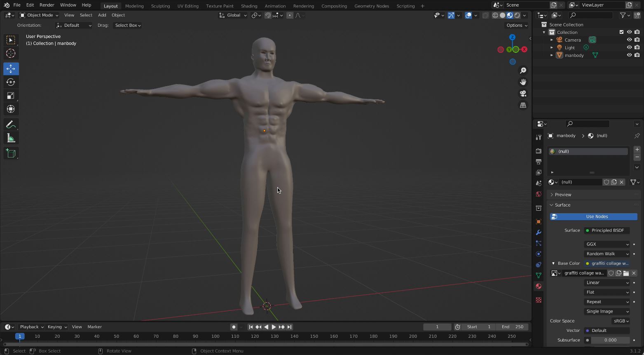644x355 pixels.
Task: Click the Blender logo menu icon
Action: (x=6, y=5)
